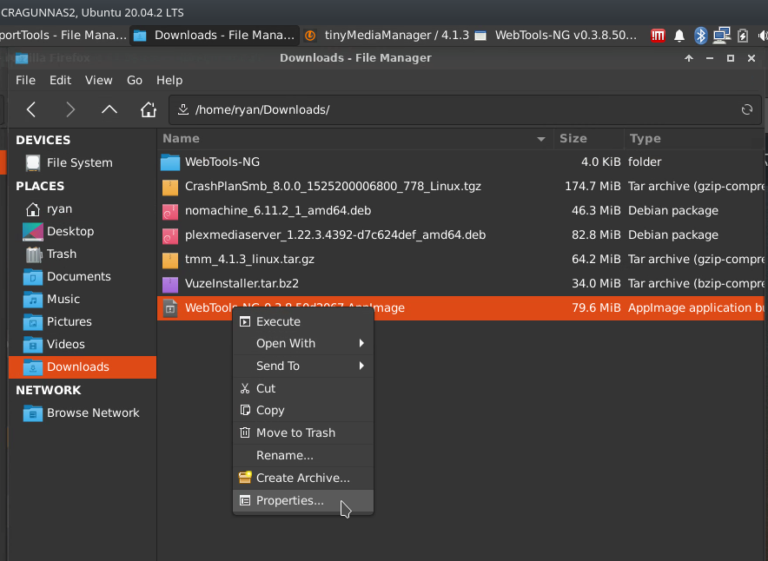Go back with the left arrow toolbar icon
The height and width of the screenshot is (561, 768).
pos(31,110)
